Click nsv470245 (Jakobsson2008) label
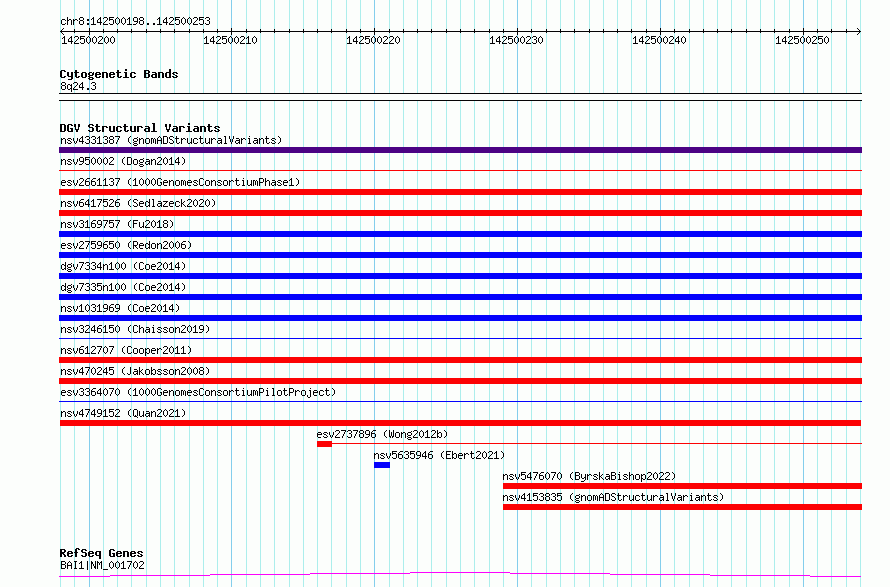 135,371
